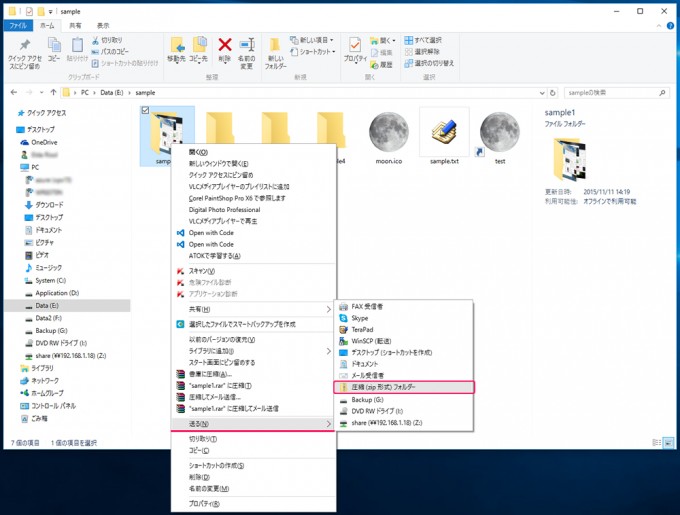The width and height of the screenshot is (680, 515).
Task: Switch to the View (表示) ribbon tab
Action: coord(103,26)
